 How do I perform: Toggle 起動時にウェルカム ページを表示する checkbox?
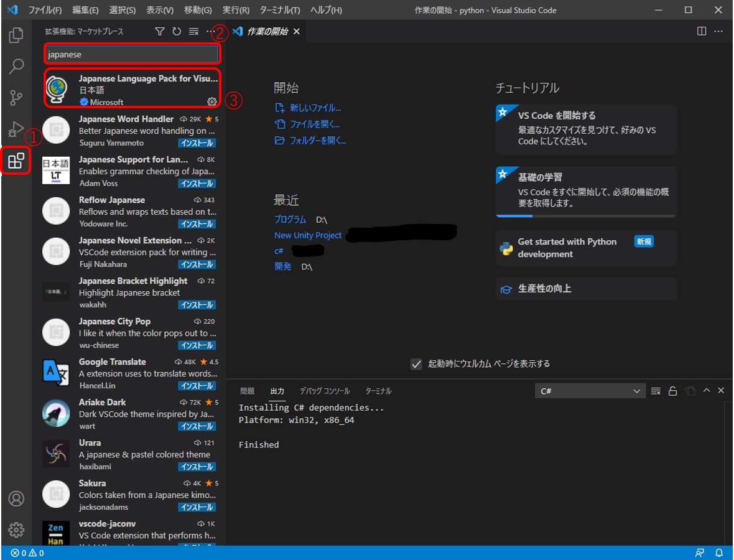pos(416,364)
